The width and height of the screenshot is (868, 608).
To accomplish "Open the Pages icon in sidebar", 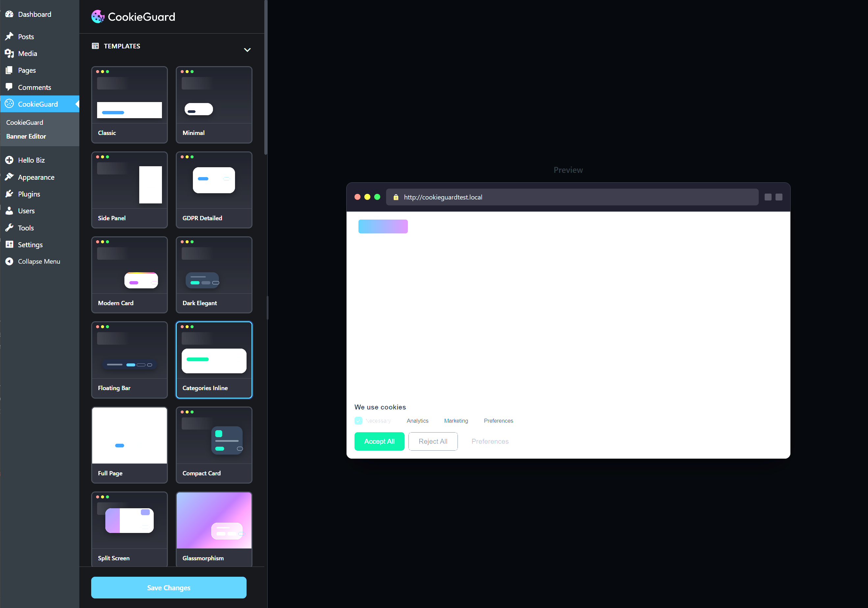I will 10,70.
